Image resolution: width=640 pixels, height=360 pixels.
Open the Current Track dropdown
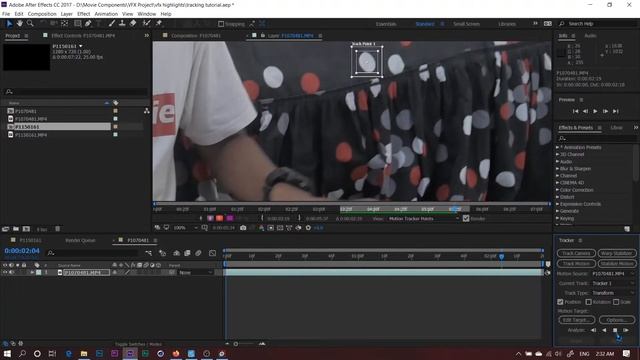point(613,283)
